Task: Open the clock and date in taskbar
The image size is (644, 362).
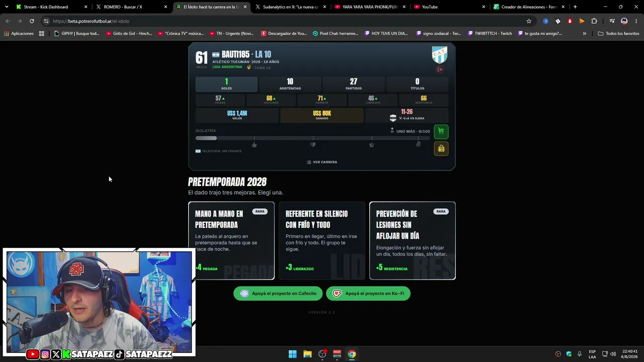Action: (x=629, y=354)
